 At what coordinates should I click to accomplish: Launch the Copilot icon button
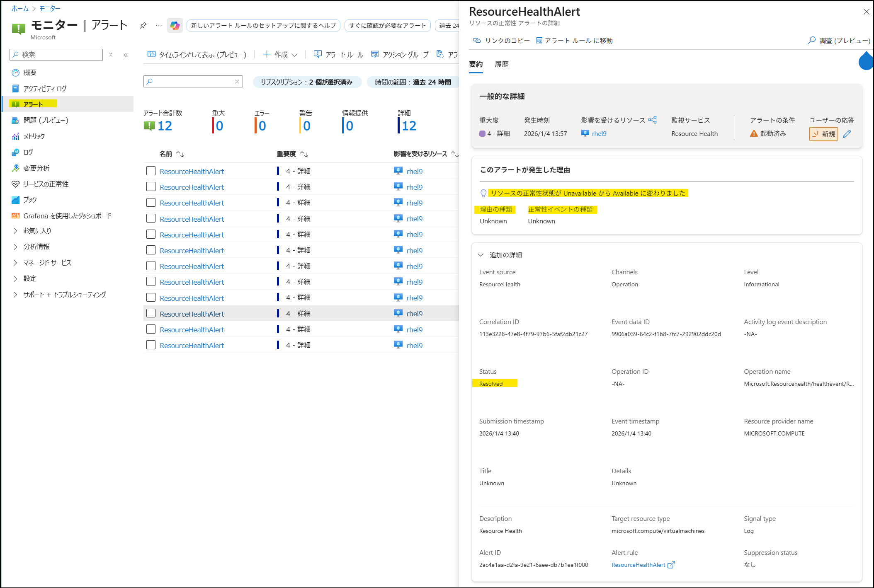[175, 26]
